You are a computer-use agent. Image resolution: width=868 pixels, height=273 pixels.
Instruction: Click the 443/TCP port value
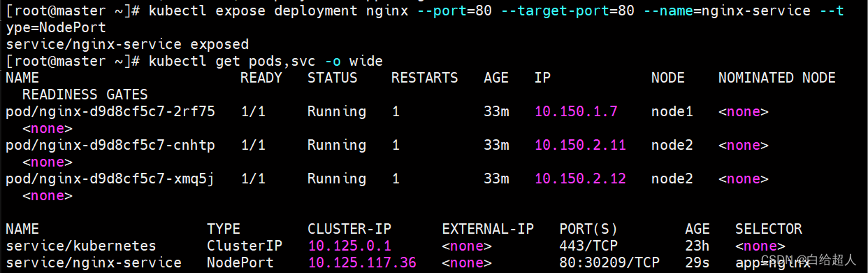(x=588, y=246)
